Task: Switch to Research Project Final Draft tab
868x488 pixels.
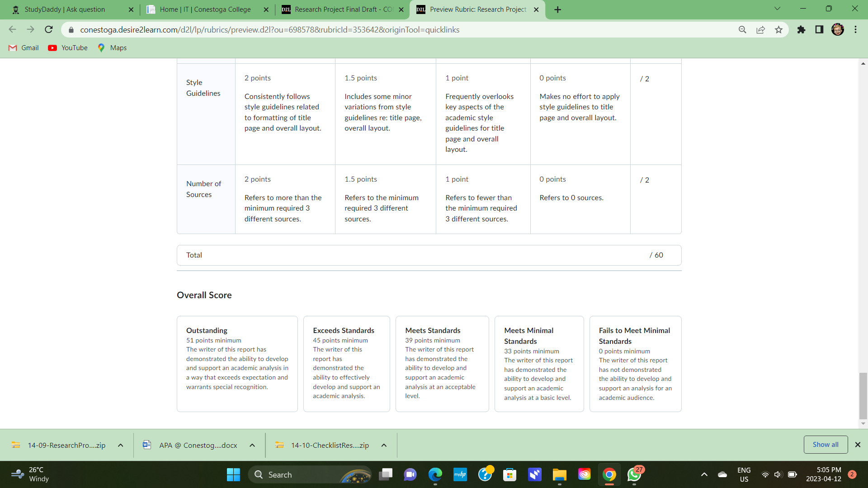Action: click(x=343, y=9)
